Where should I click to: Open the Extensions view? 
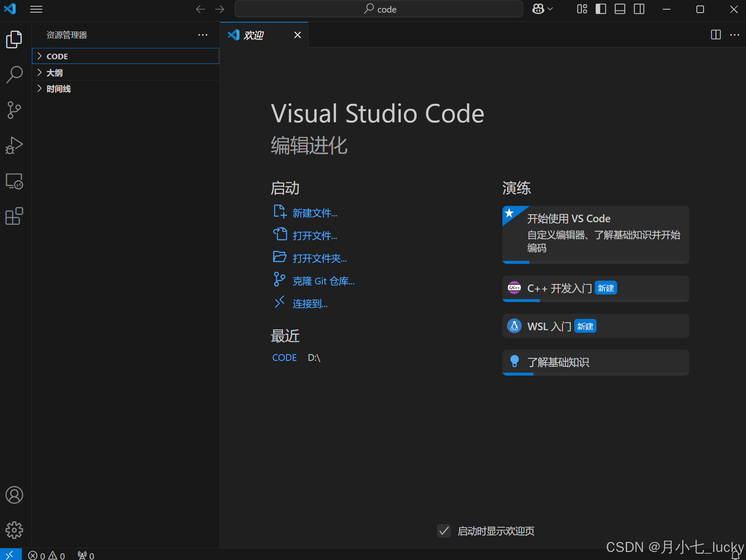coord(14,216)
